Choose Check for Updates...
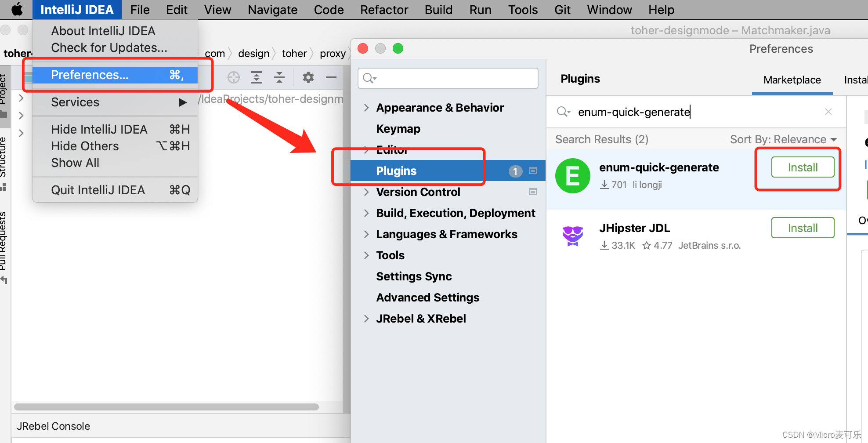 [x=115, y=47]
